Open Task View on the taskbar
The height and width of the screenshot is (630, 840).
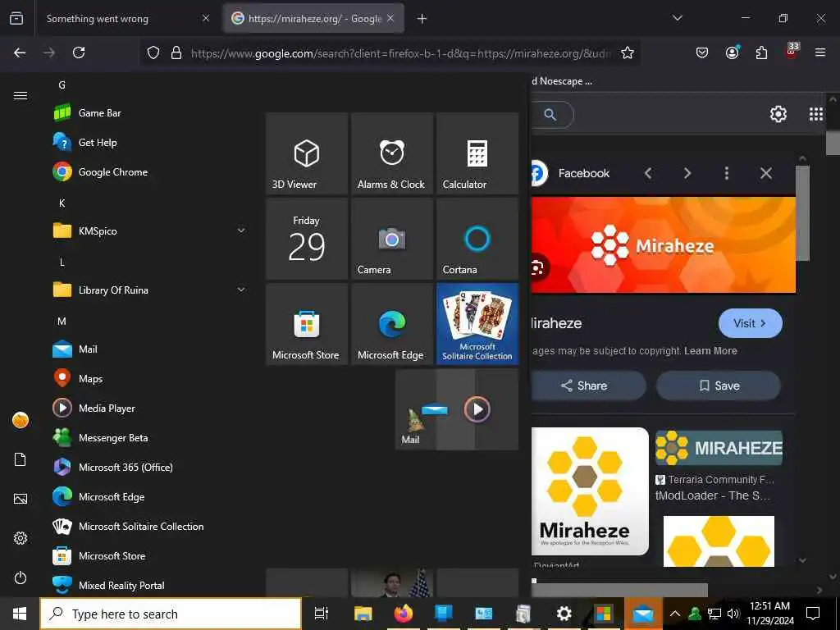(x=321, y=614)
